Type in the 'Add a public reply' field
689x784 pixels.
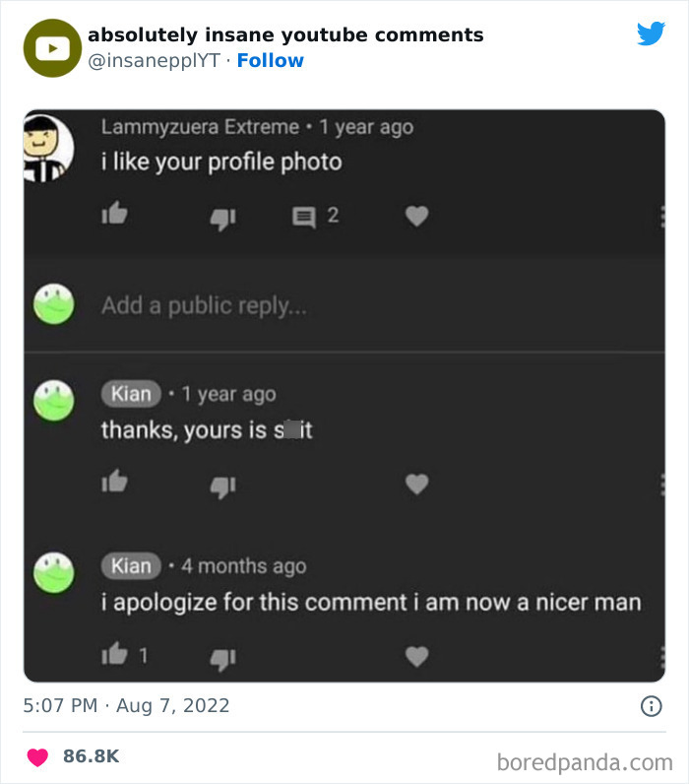pyautogui.click(x=295, y=305)
